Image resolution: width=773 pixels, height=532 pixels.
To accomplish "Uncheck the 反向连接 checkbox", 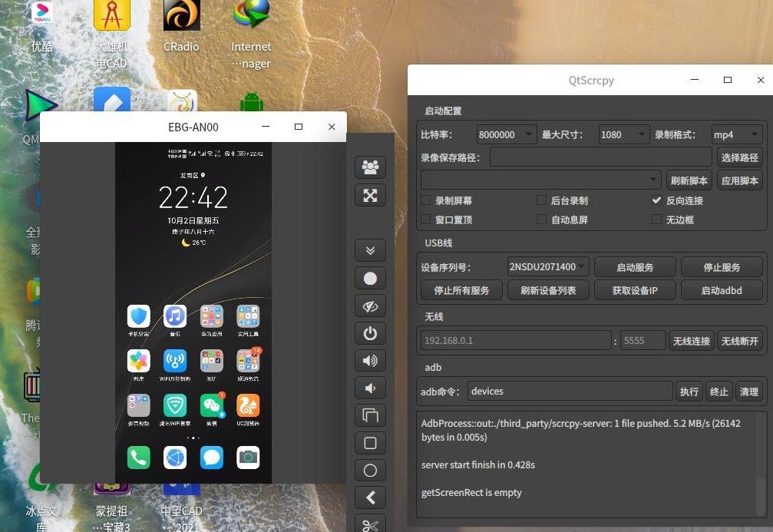I will tap(656, 200).
